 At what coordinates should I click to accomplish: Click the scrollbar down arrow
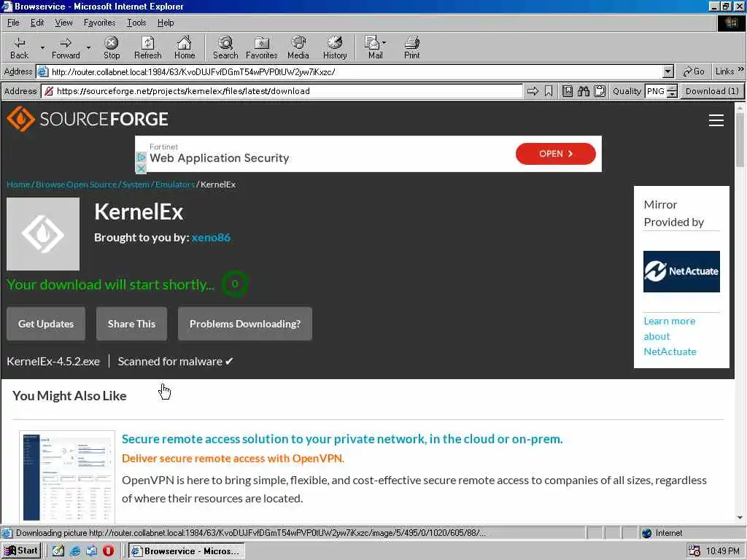[740, 518]
